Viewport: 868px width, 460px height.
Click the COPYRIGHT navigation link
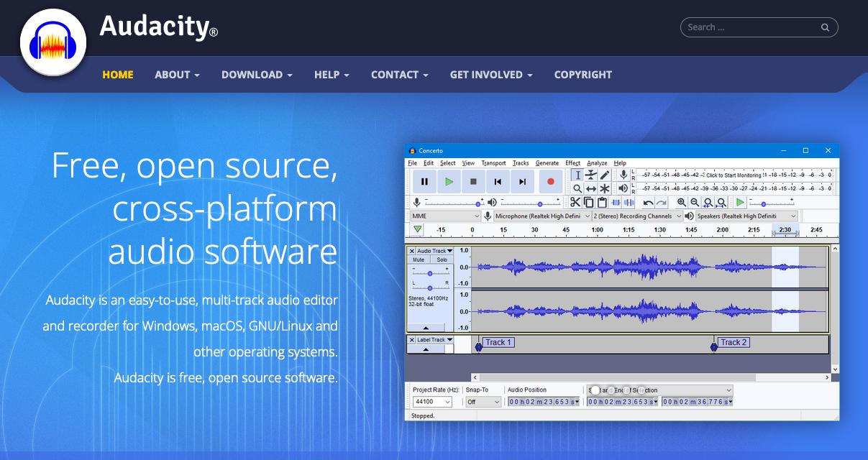point(583,75)
